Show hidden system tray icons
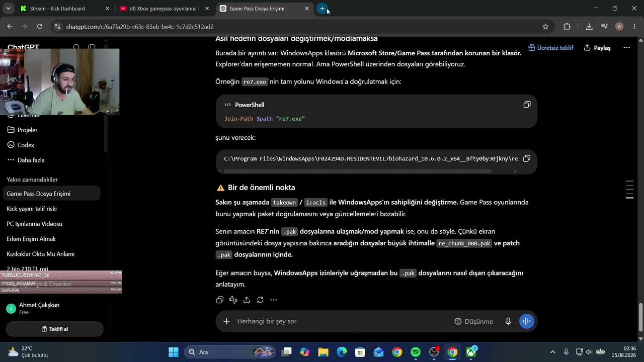The image size is (644, 362). pyautogui.click(x=553, y=352)
